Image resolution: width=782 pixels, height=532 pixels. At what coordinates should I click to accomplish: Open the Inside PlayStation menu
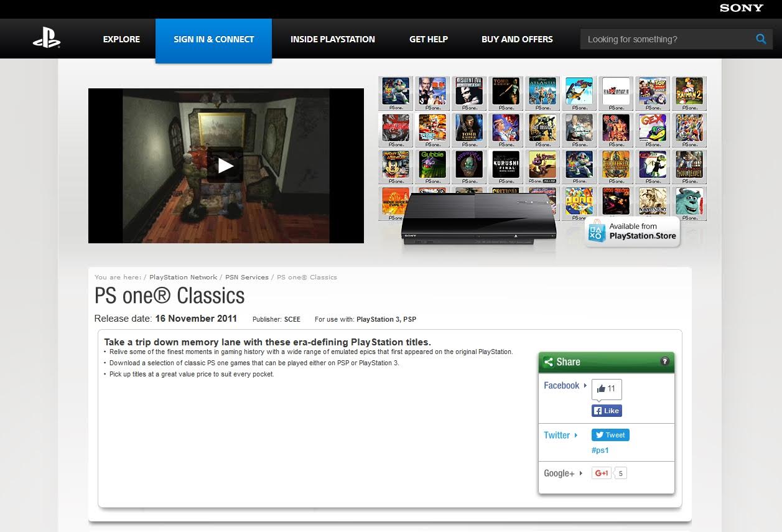pyautogui.click(x=333, y=39)
